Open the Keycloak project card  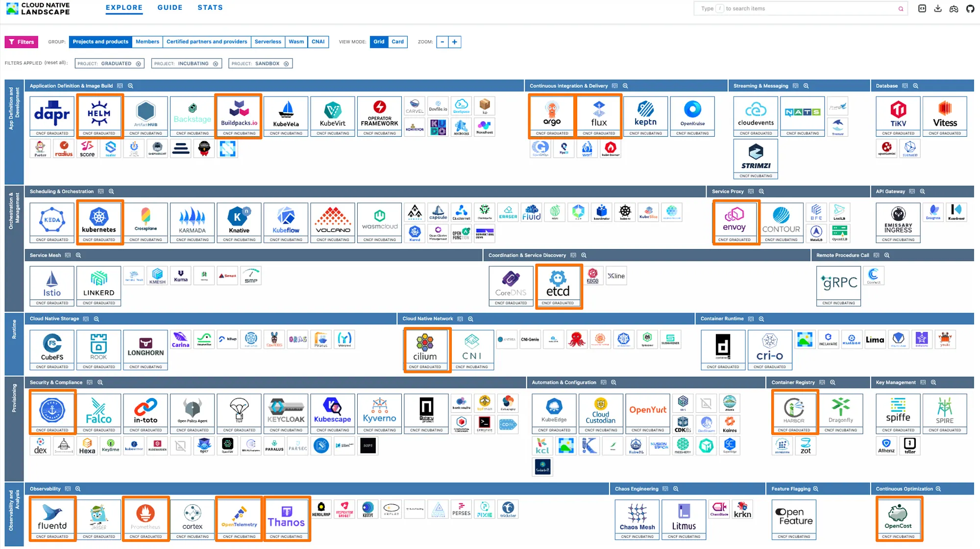coord(286,413)
